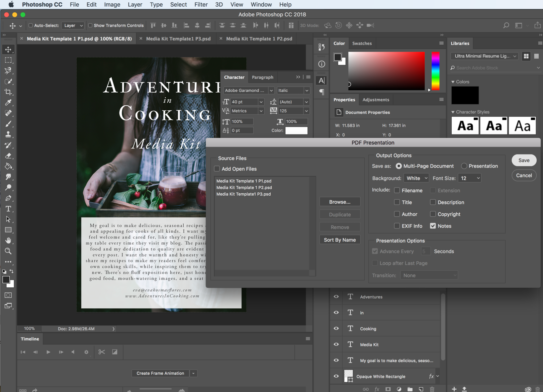Click the Sort By Name button
This screenshot has width=543, height=392.
(x=340, y=240)
